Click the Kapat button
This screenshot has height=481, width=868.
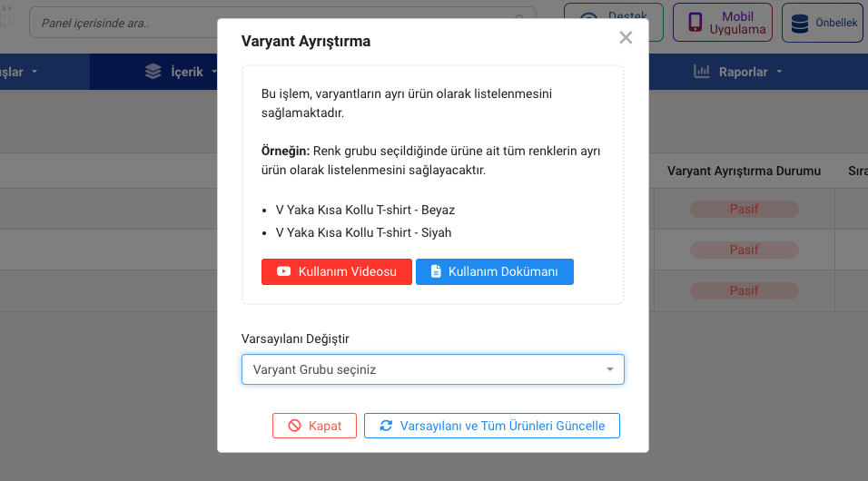point(314,426)
